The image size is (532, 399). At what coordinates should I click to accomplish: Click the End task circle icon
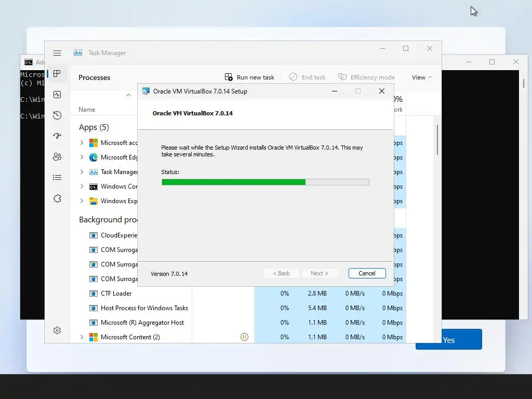coord(293,77)
